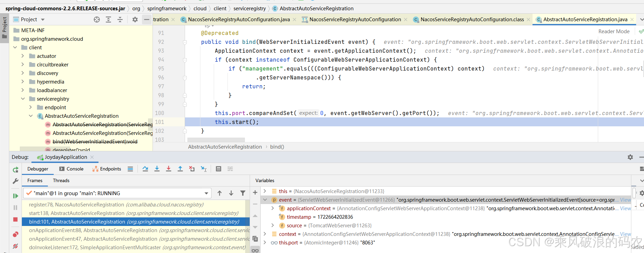Screen dimensions: 644x253
Task: Click the Step Over debugger icon
Action: pyautogui.click(x=145, y=169)
